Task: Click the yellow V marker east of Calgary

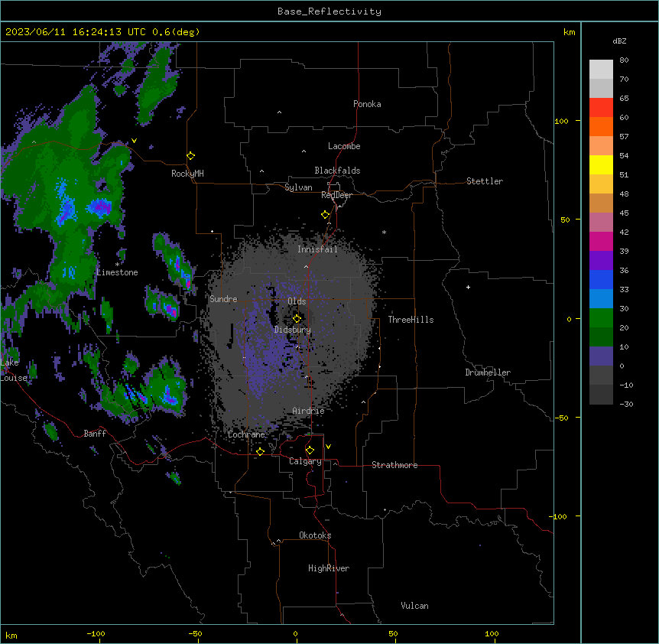Action: 328,447
